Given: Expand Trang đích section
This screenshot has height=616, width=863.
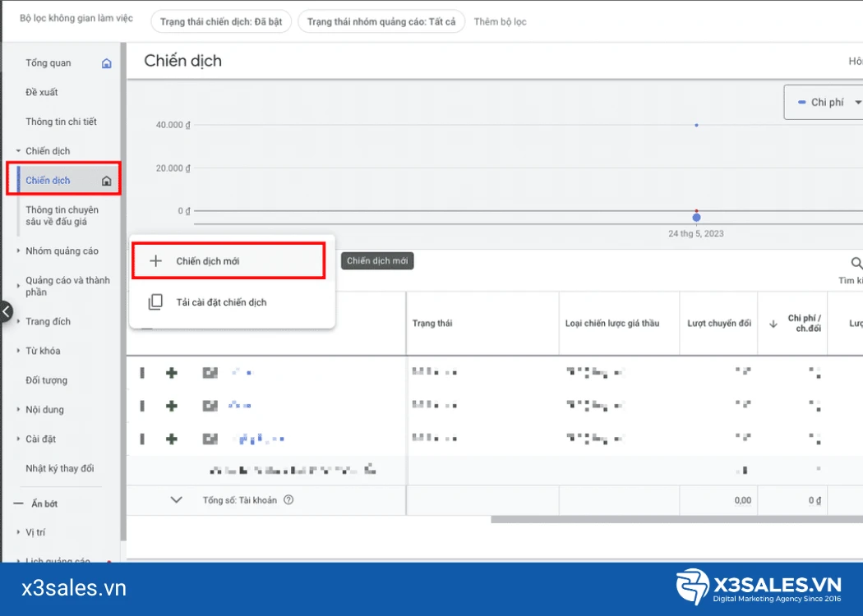Looking at the screenshot, I should coord(18,321).
